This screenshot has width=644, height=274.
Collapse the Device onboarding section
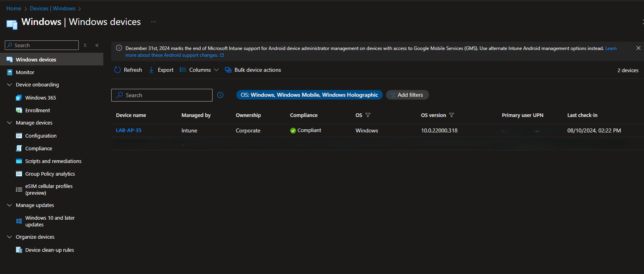pyautogui.click(x=9, y=84)
